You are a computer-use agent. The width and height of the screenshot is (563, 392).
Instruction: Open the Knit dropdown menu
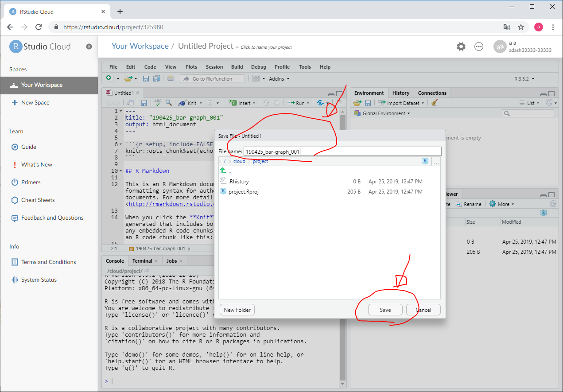pos(201,103)
